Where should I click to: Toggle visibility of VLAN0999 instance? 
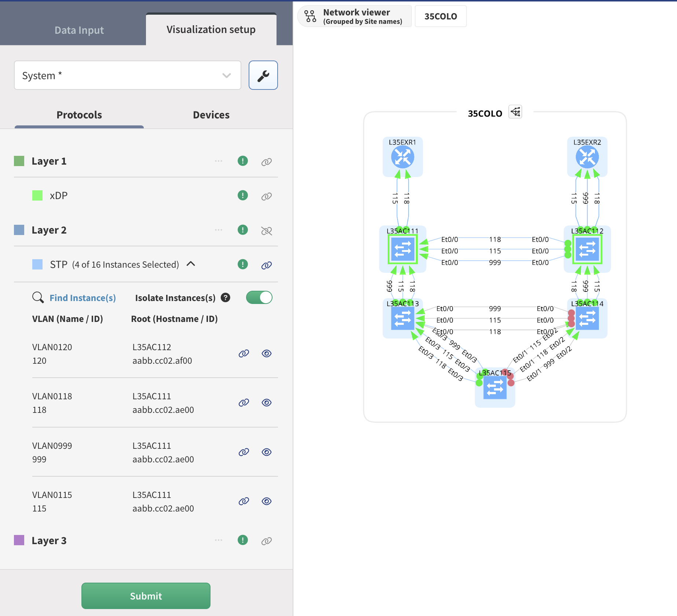pyautogui.click(x=267, y=452)
